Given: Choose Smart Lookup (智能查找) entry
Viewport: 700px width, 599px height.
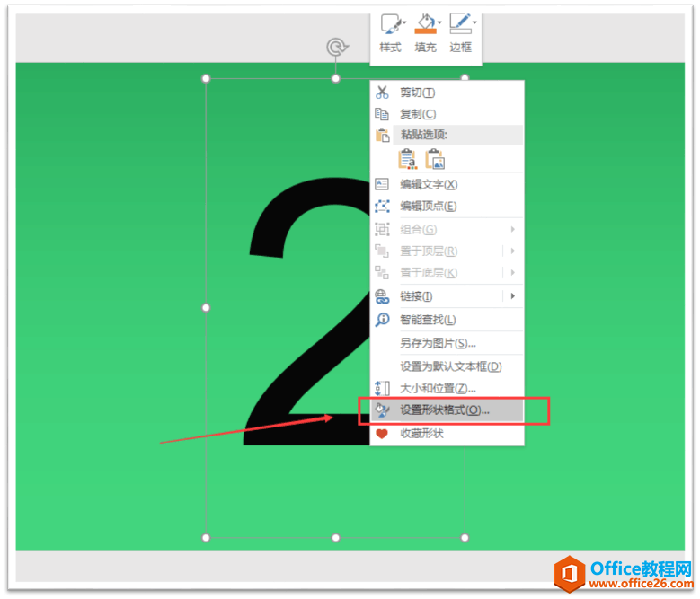Looking at the screenshot, I should tap(447, 320).
